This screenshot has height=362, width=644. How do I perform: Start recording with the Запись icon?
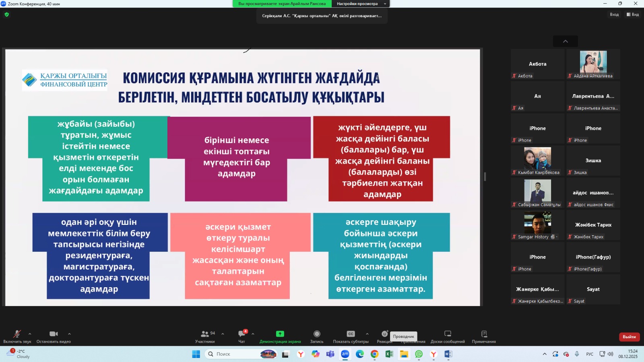pyautogui.click(x=317, y=334)
